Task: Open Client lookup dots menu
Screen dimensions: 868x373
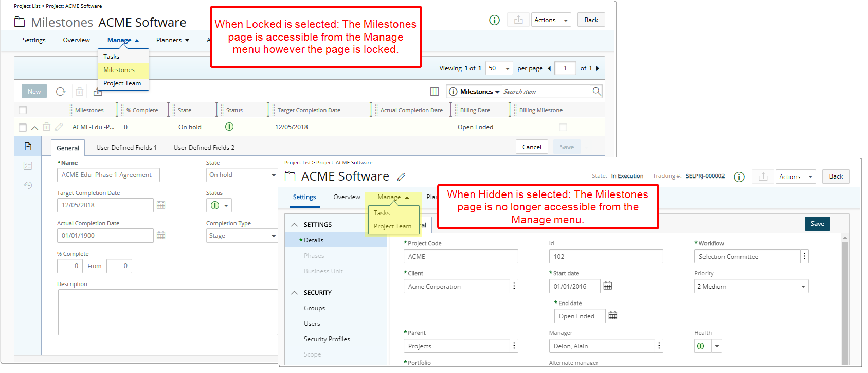Action: tap(514, 286)
